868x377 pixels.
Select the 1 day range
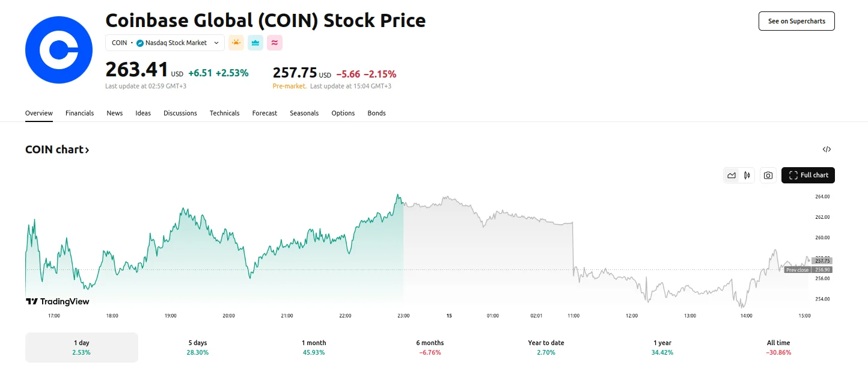pos(81,348)
